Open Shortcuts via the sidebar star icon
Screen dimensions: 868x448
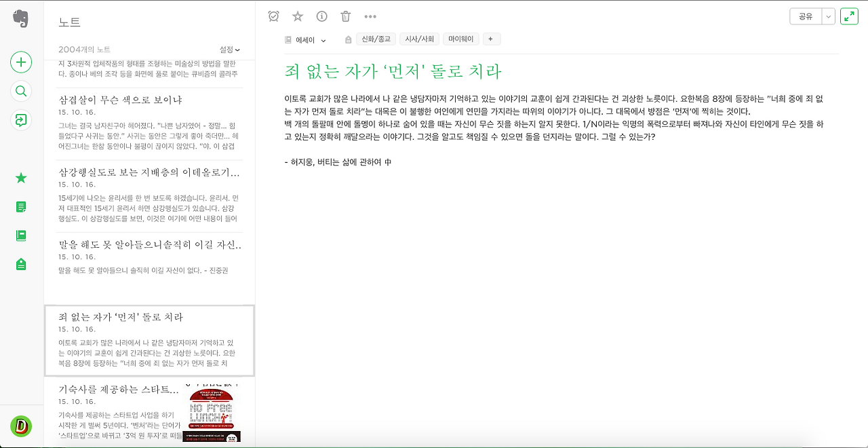(x=20, y=178)
